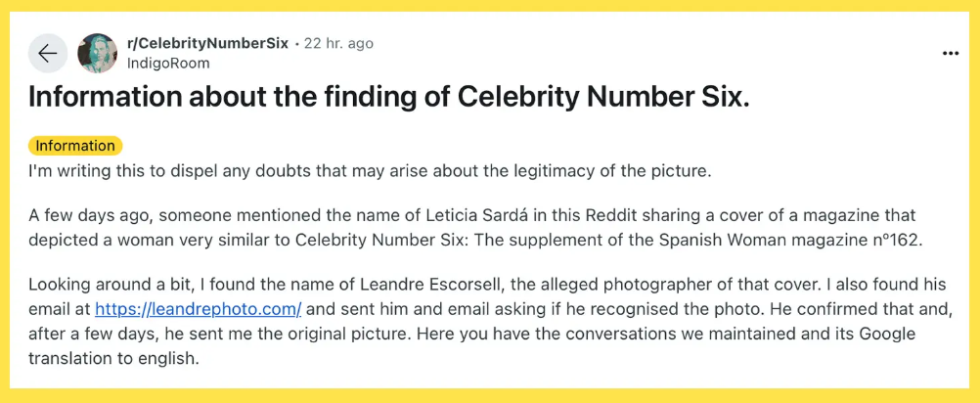Click the paragraph starting 'Looking around a bit'
Screen dimensions: 980x403
[486, 322]
